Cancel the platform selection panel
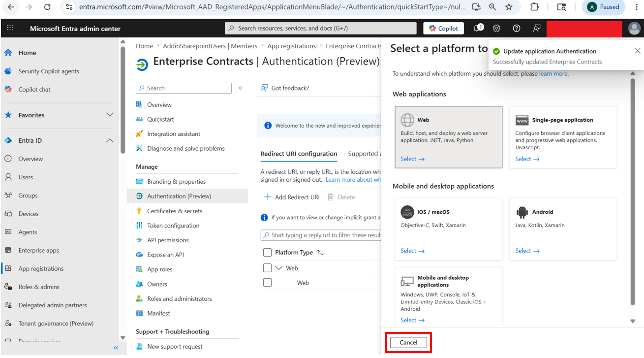Image resolution: width=644 pixels, height=358 pixels. click(x=408, y=343)
